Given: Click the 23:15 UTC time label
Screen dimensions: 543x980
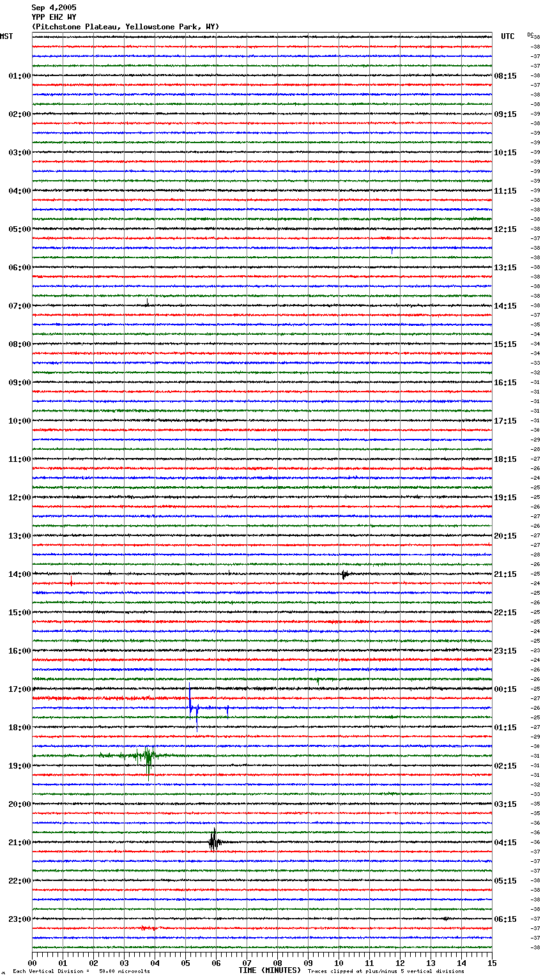Looking at the screenshot, I should pyautogui.click(x=505, y=651).
